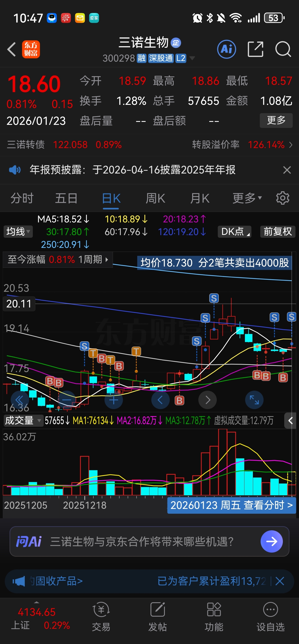Screen dimensions: 299x644
Task: Switch to 月K tab
Action: (x=199, y=198)
